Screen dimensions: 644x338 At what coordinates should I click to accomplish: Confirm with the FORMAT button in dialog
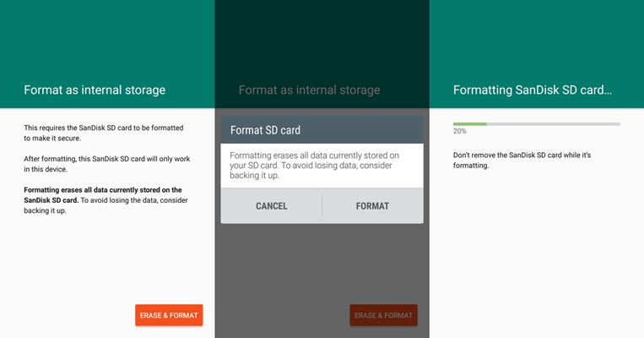tap(372, 206)
